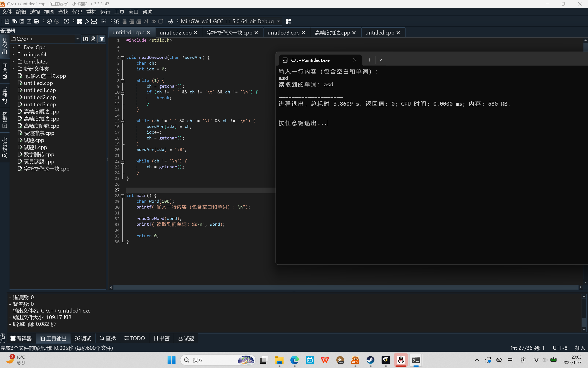Toggle the fold box at line 15
This screenshot has width=588, height=368.
point(122,121)
